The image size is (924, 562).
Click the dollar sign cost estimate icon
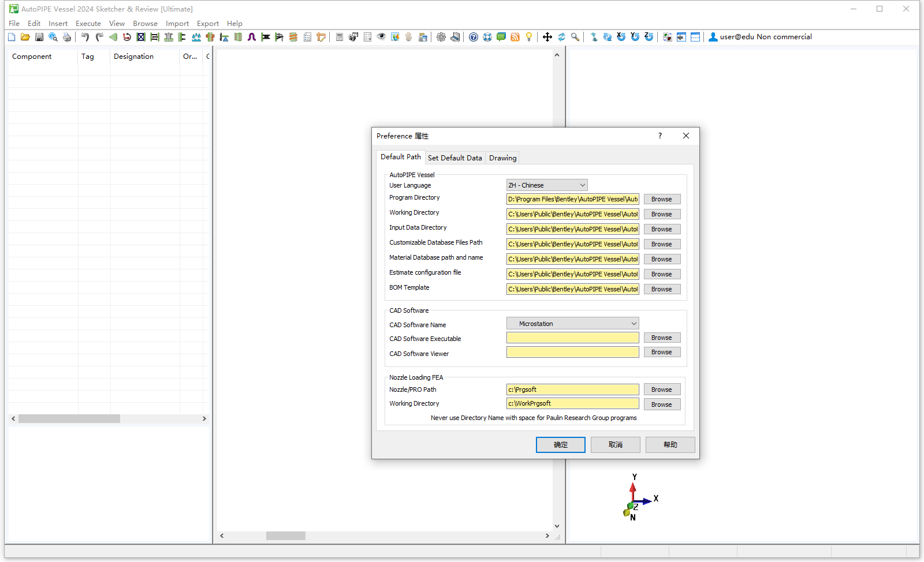tap(409, 37)
